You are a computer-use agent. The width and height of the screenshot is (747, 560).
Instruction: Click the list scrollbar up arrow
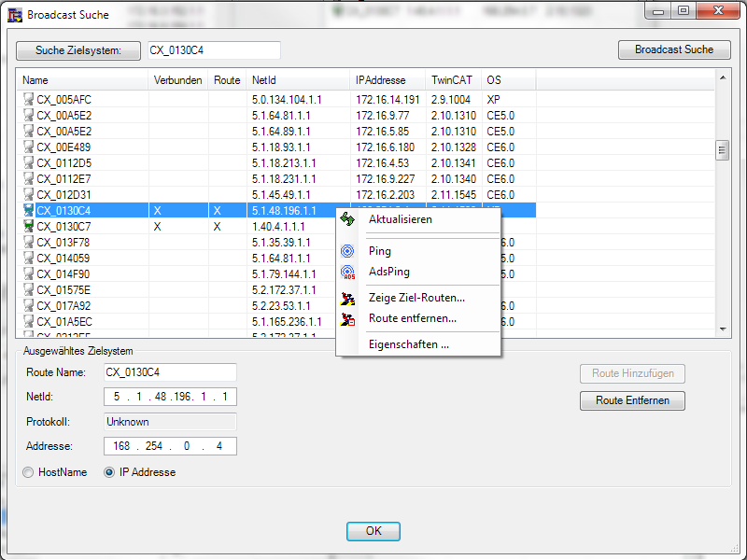point(723,77)
